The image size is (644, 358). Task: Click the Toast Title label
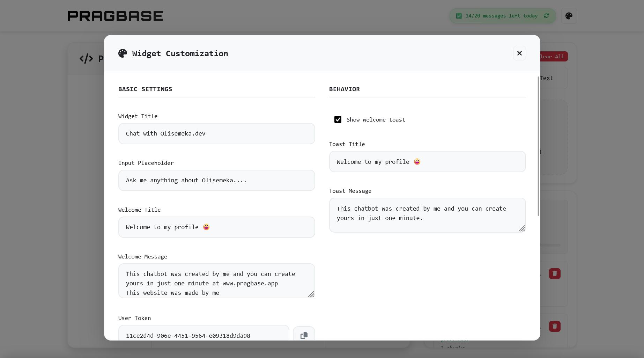[347, 144]
